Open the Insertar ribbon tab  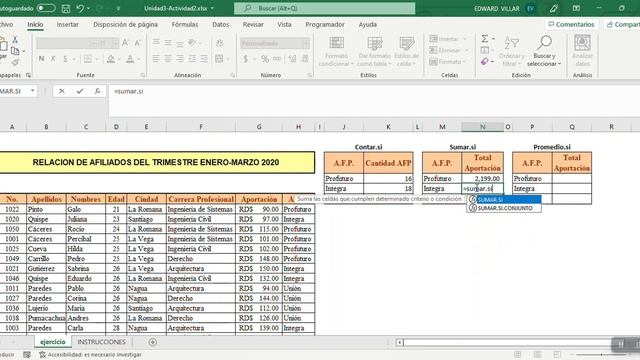click(x=68, y=24)
